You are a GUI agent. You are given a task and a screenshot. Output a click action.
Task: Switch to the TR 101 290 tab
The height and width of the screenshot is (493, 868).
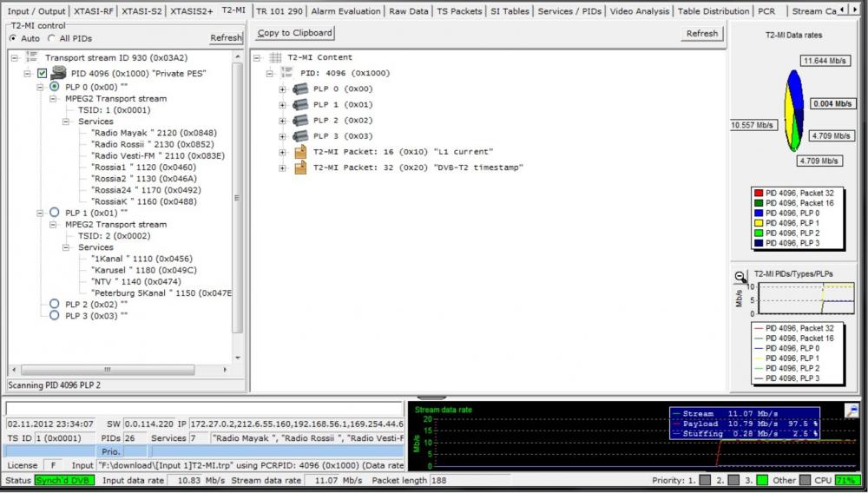[x=279, y=11]
